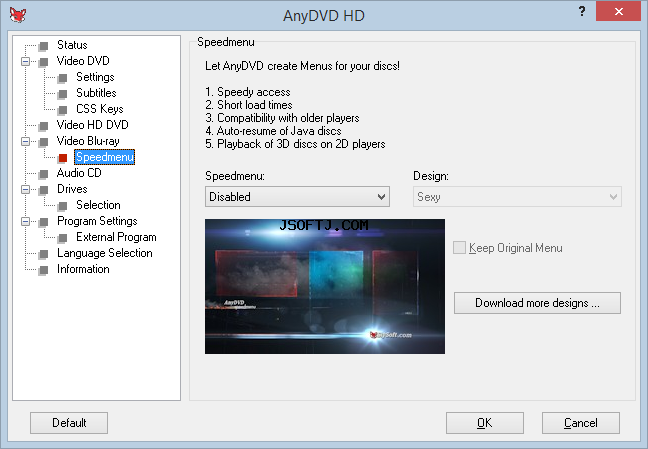This screenshot has height=449, width=648.
Task: Click the grey icon beside Program Settings
Action: coord(43,222)
